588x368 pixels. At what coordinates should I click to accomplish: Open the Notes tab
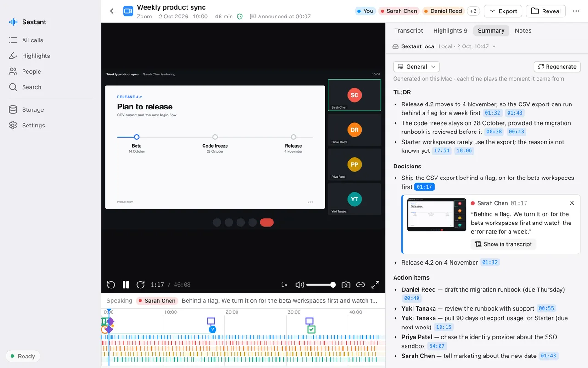click(x=523, y=30)
